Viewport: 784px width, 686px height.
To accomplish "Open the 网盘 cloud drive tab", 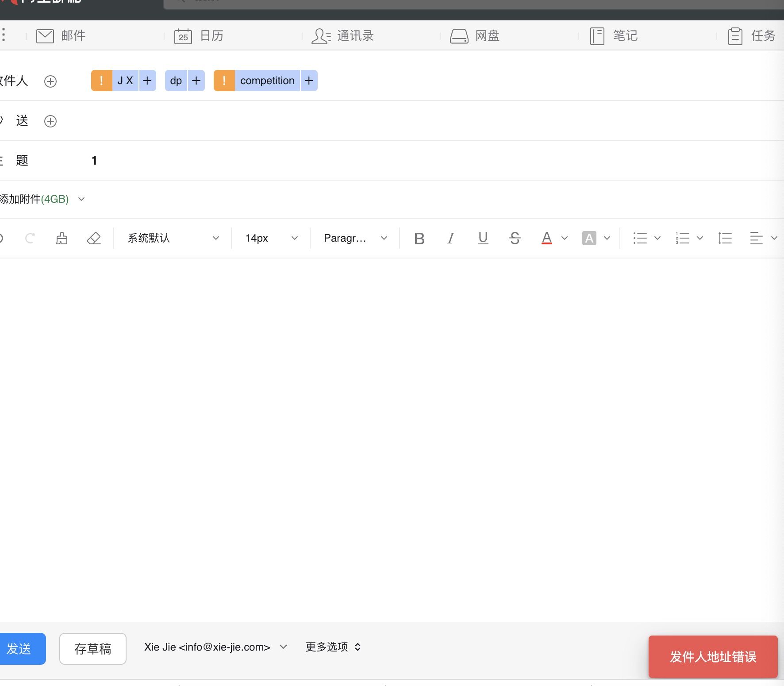I will tap(475, 35).
